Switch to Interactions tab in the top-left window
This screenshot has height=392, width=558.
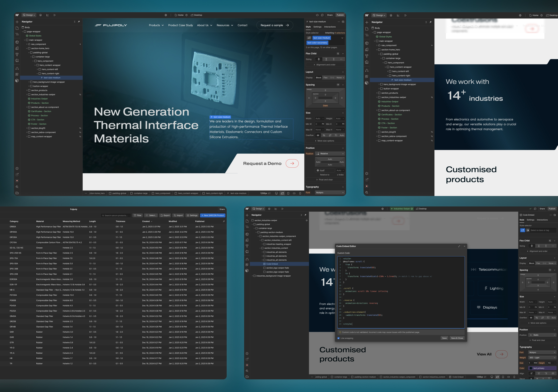[x=330, y=27]
